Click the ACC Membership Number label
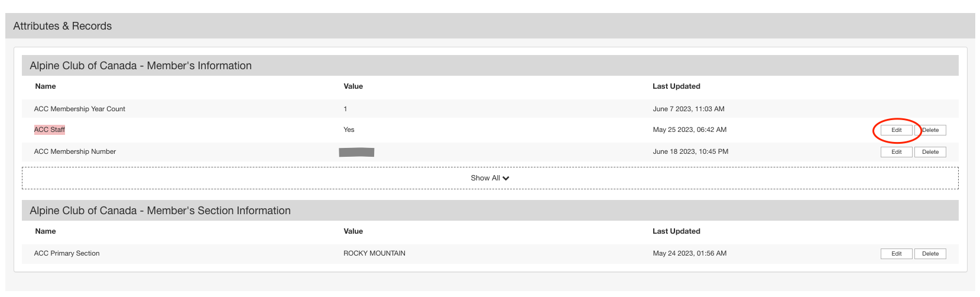The width and height of the screenshot is (980, 297). pos(75,151)
